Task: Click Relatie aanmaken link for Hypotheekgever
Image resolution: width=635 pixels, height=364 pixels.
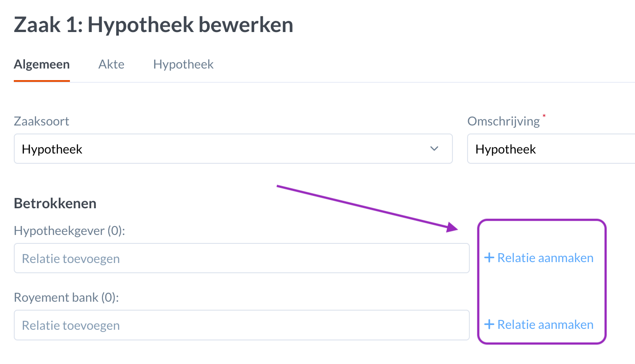Action: pos(545,258)
